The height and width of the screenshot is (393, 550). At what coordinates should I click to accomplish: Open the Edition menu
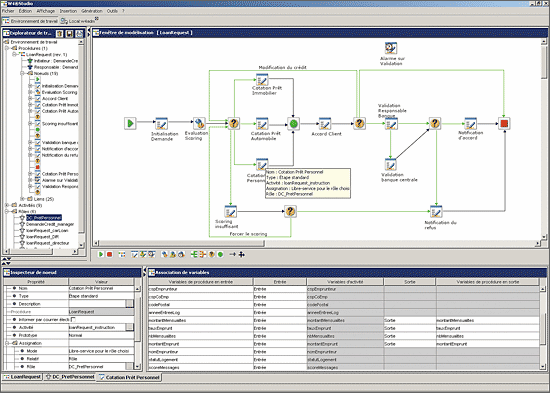coord(25,11)
